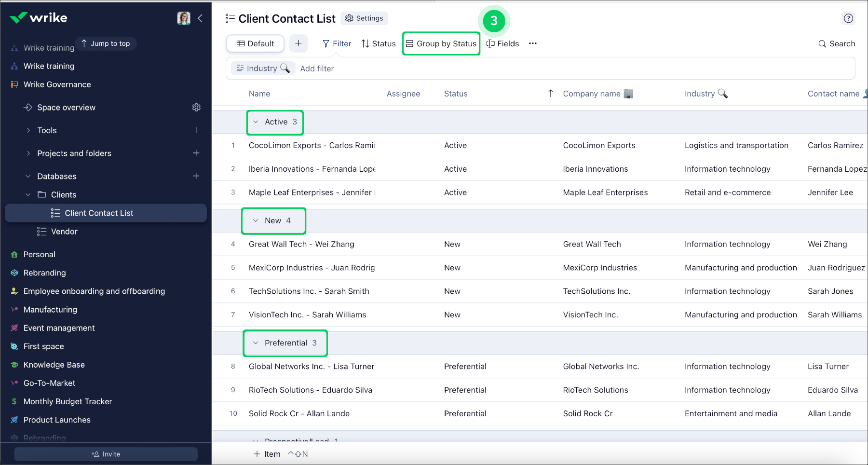
Task: Open Search in the toolbar
Action: 837,43
